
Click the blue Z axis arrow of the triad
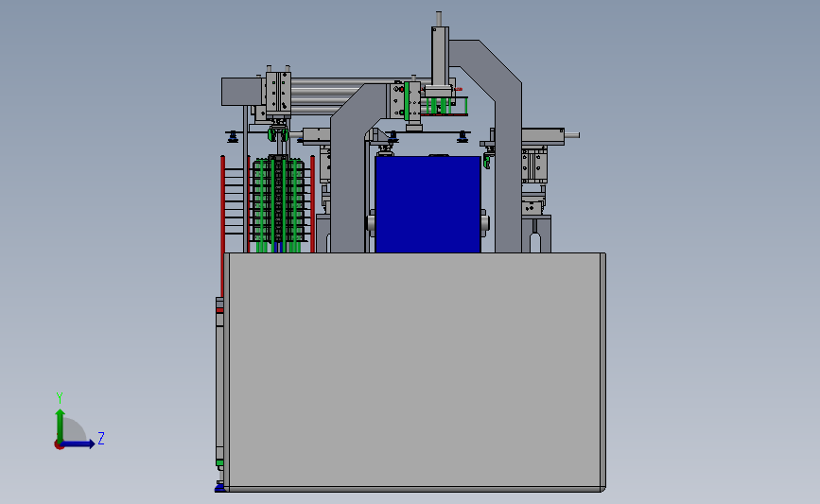point(79,443)
